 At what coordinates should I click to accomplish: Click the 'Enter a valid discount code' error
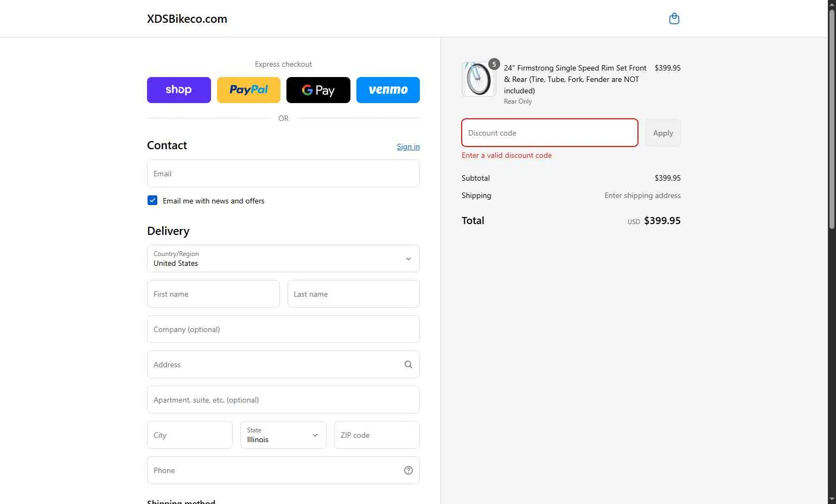[507, 155]
